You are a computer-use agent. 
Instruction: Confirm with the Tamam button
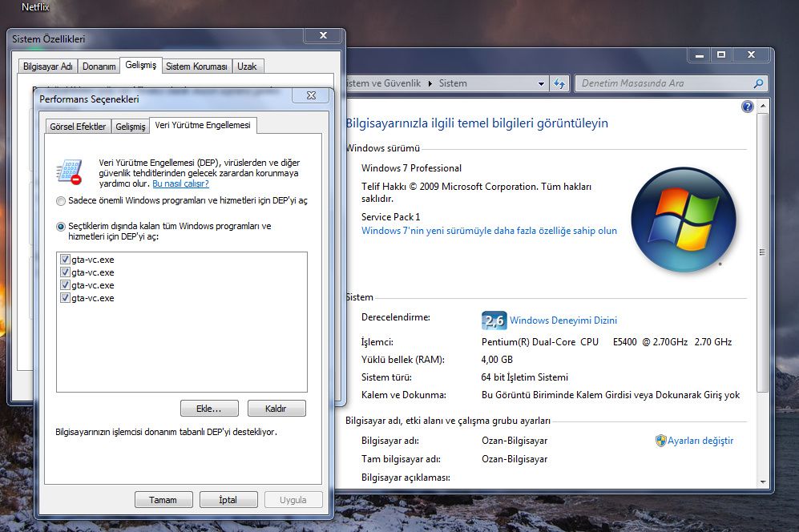click(163, 500)
